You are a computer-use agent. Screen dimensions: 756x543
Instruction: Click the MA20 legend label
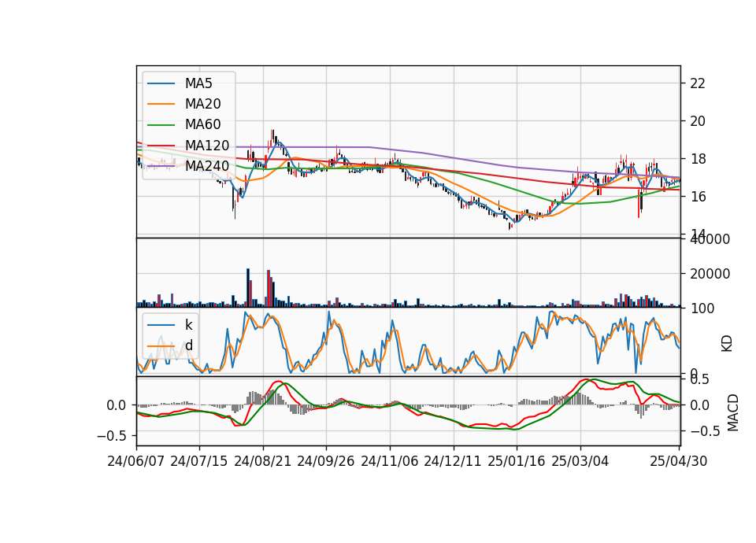click(202, 104)
